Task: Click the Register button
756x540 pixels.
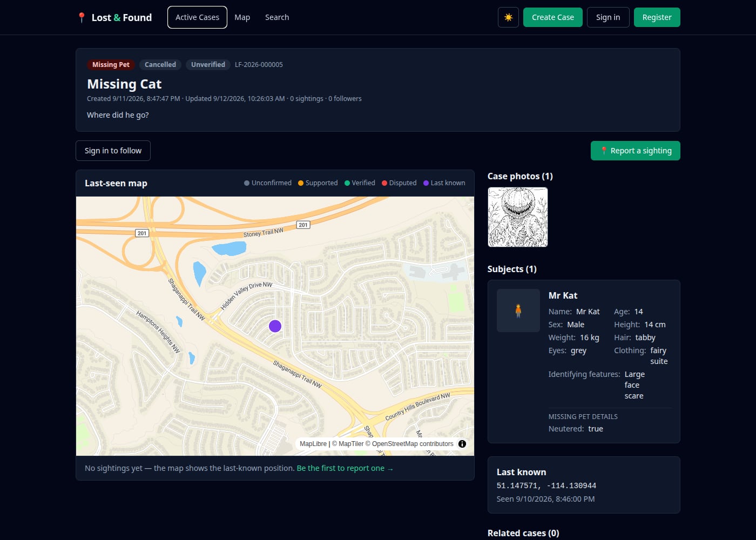Action: pos(657,17)
